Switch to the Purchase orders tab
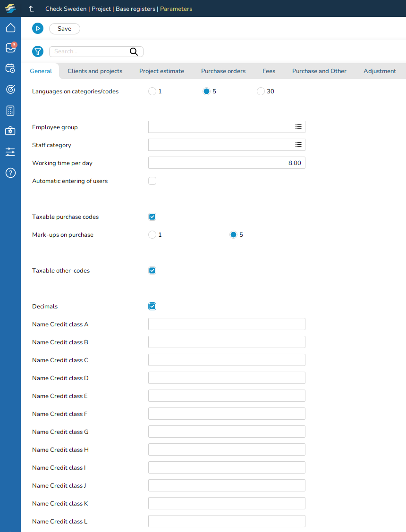Viewport: 406px width, 532px height. pyautogui.click(x=223, y=71)
